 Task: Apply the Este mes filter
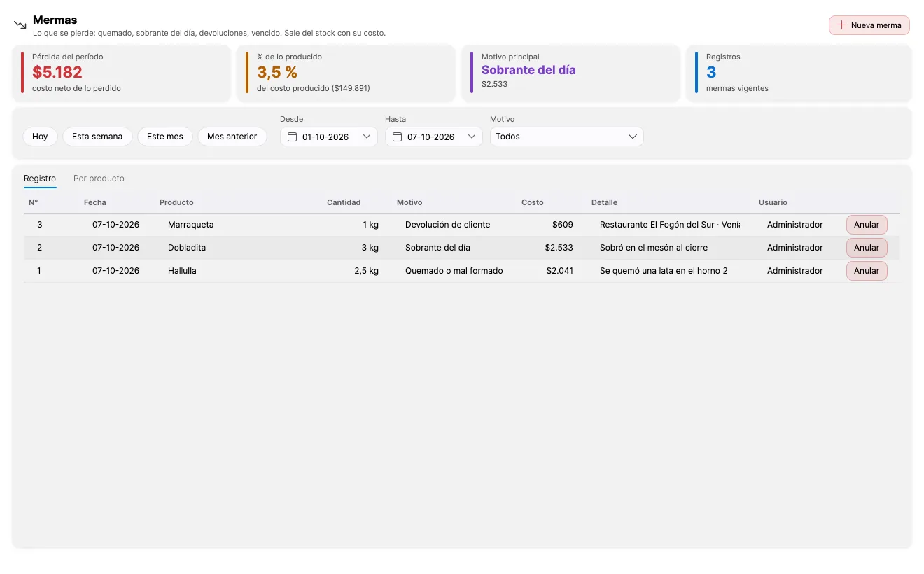point(165,136)
